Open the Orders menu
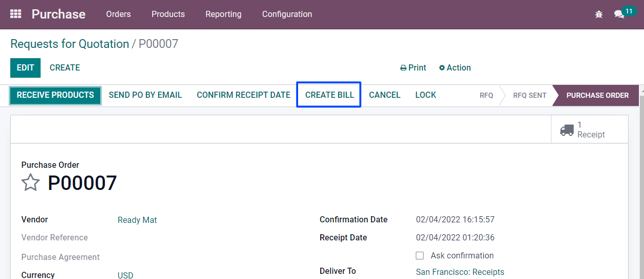644x279 pixels. point(118,14)
